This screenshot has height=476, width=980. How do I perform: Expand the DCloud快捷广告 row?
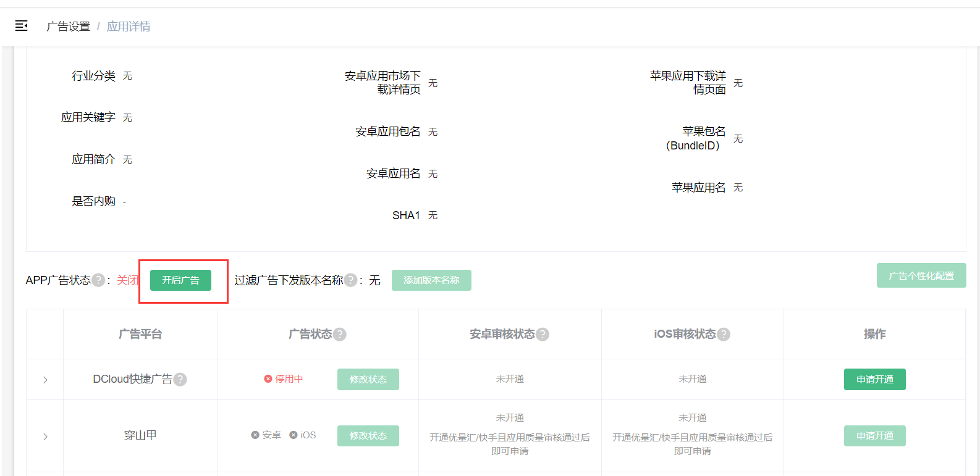[45, 380]
